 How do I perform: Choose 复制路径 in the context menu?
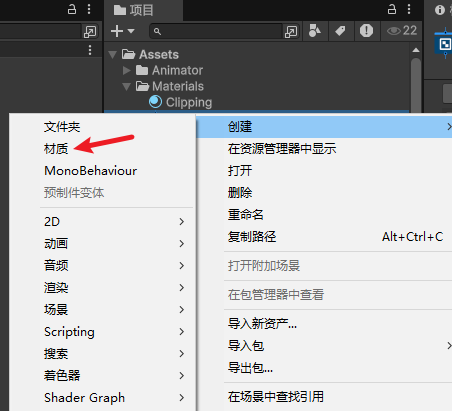click(252, 237)
